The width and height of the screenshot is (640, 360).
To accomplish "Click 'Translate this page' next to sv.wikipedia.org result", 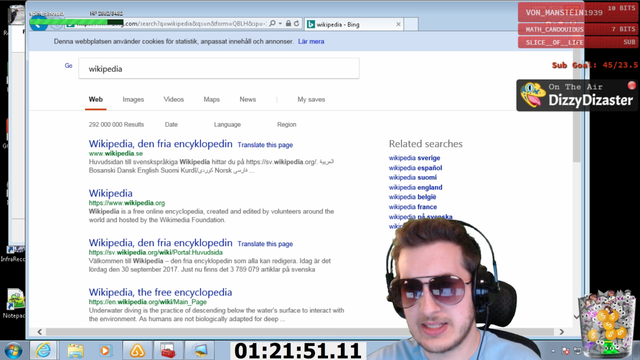I will coord(265,244).
